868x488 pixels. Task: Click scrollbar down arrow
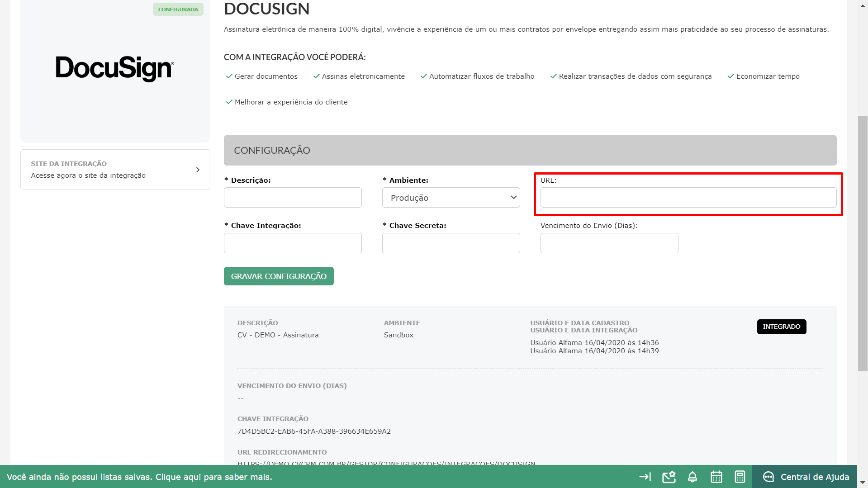click(x=863, y=482)
